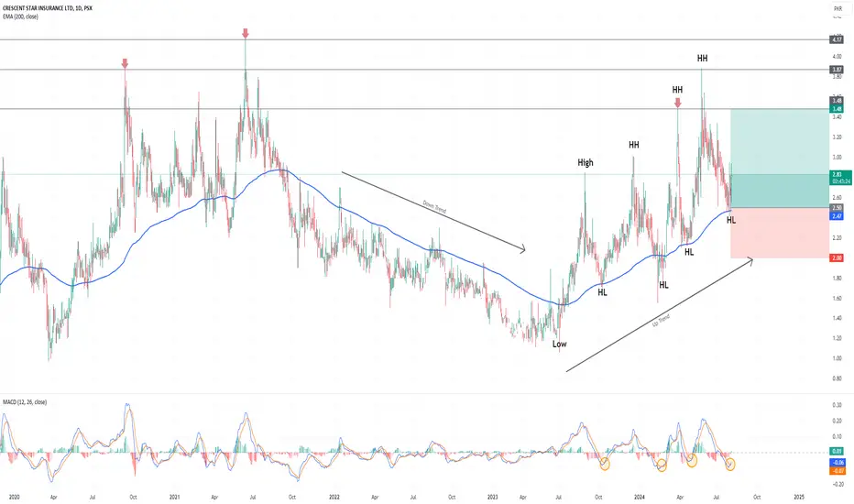Viewport: 854px width, 504px height.
Task: Click the green profit target zone of the long position
Action: point(780,158)
